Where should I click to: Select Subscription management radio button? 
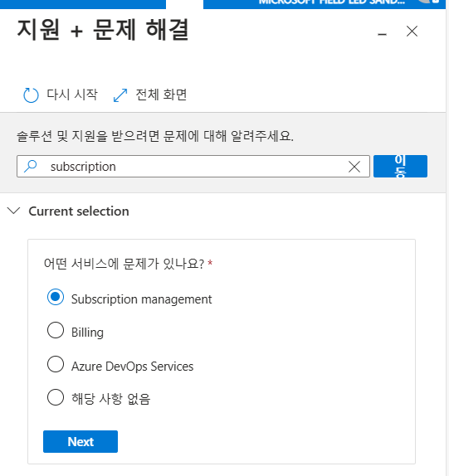(56, 297)
